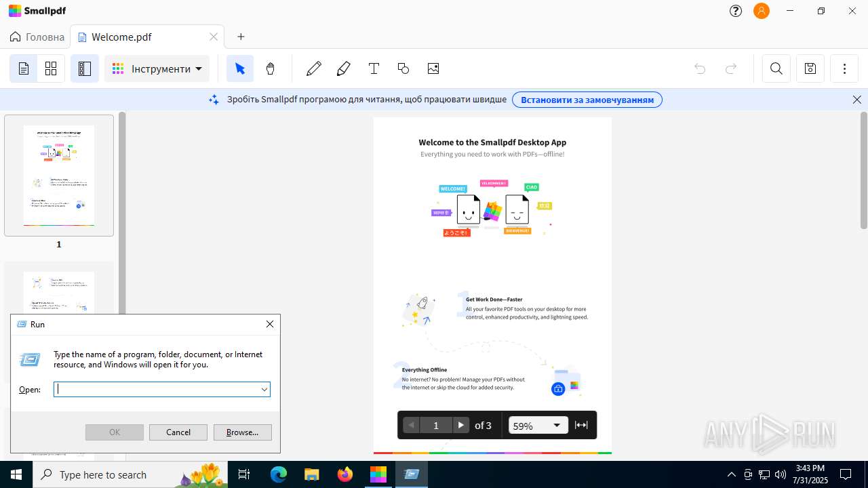Open the Інструменти tools dropdown
Screen dimensions: 868x488
157,68
